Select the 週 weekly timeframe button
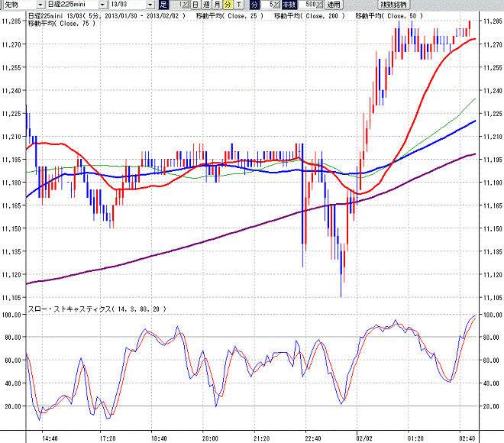 [206, 5]
